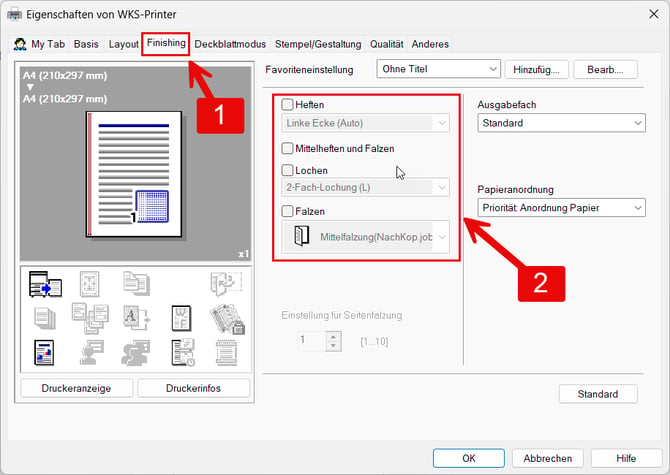Open Hilfe button
The image size is (670, 475).
coord(626,458)
